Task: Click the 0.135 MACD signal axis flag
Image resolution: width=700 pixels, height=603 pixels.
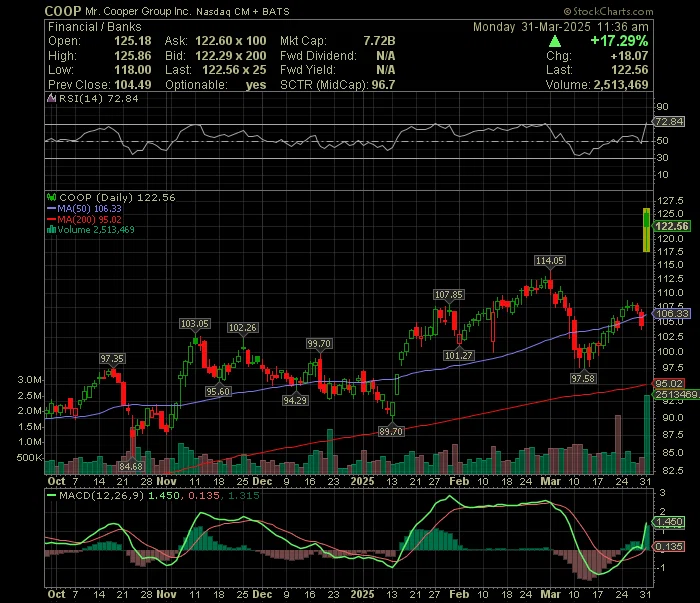Action: pyautogui.click(x=668, y=547)
